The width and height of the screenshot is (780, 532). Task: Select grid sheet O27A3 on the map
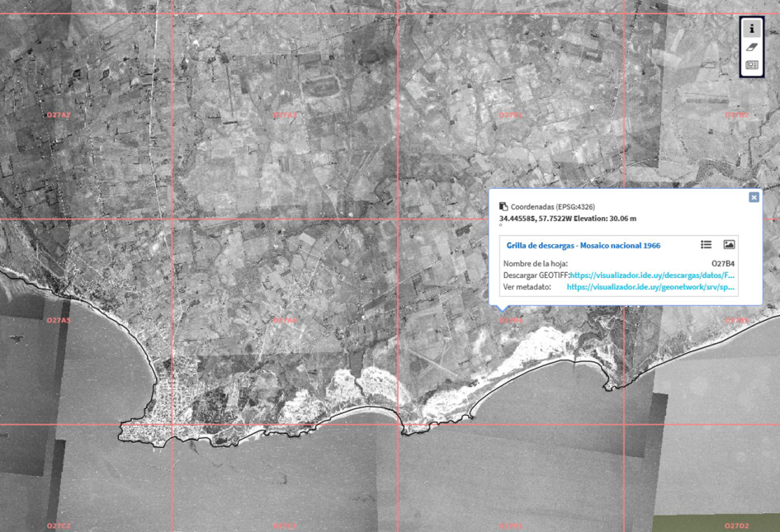click(x=284, y=115)
